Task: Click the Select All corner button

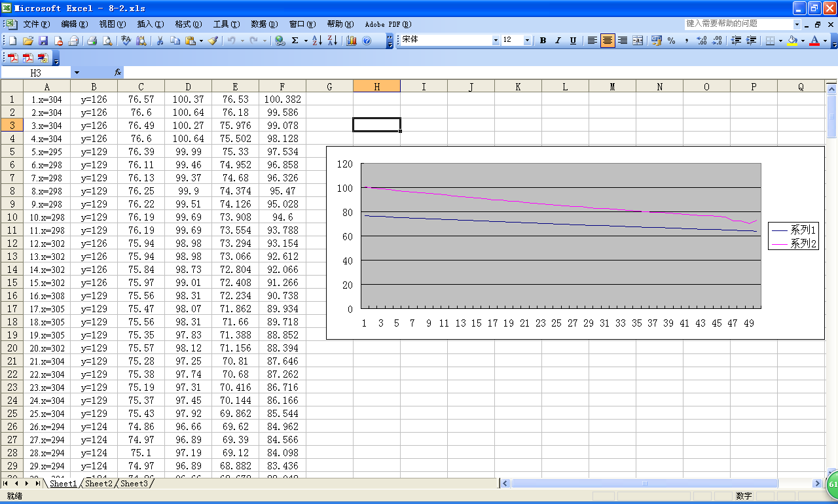Action: click(x=12, y=86)
